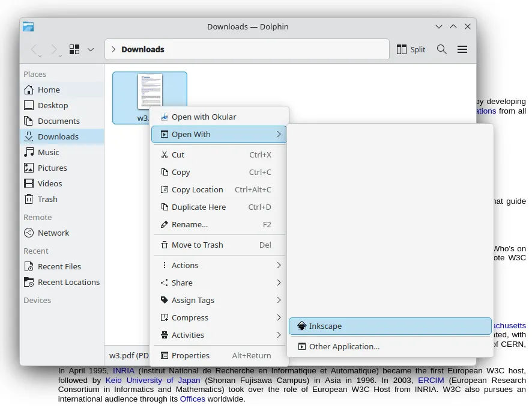Choose Move to Trash from the menu
Screen dimensions: 532x407
tap(198, 245)
